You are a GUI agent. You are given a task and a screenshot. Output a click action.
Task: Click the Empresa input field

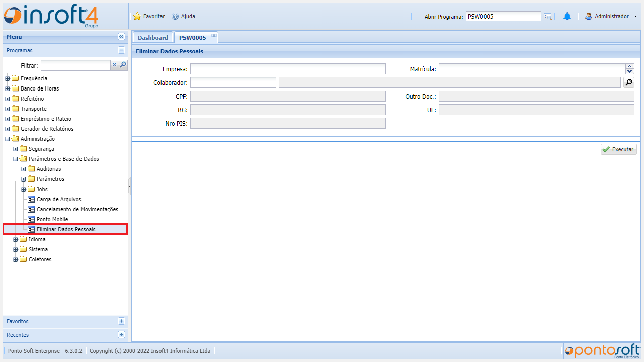287,69
